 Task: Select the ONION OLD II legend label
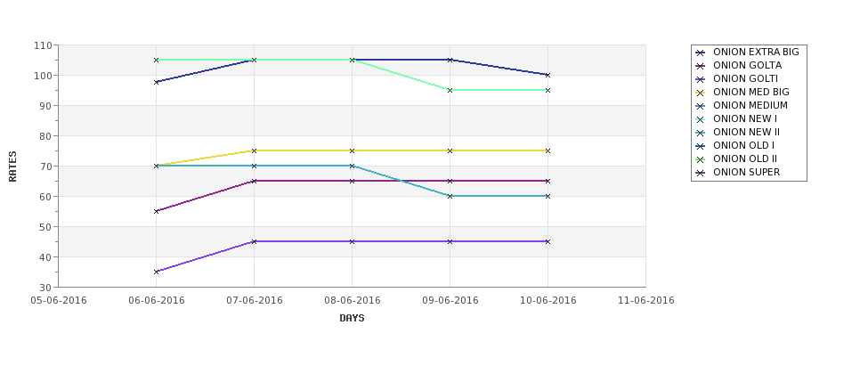point(745,158)
